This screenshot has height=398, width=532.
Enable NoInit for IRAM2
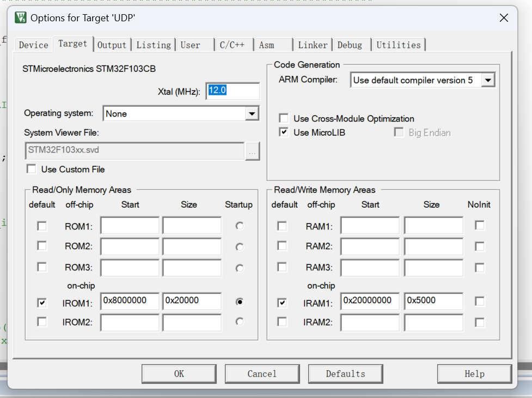tap(480, 322)
